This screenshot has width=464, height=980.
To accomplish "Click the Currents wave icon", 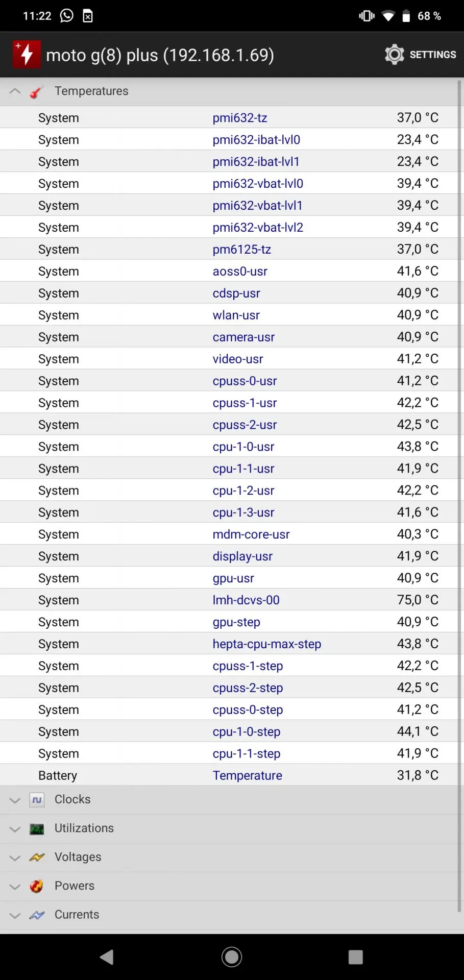I will (x=37, y=915).
